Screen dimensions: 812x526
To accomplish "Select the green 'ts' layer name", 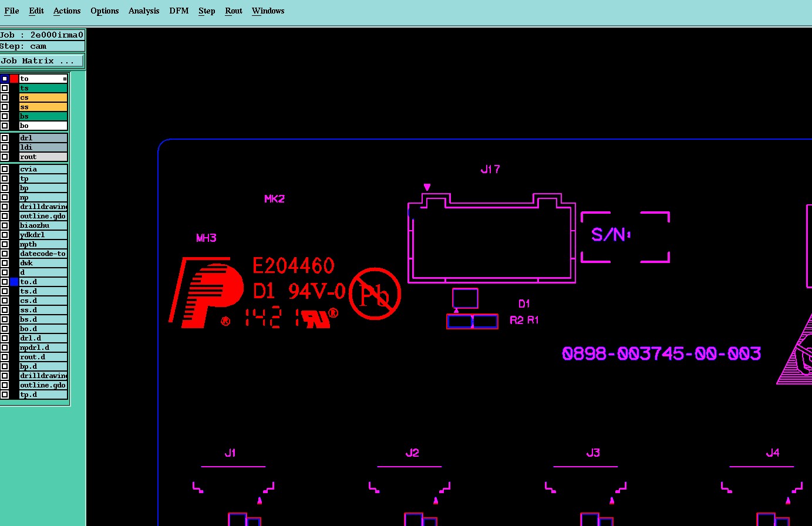I will pos(43,88).
